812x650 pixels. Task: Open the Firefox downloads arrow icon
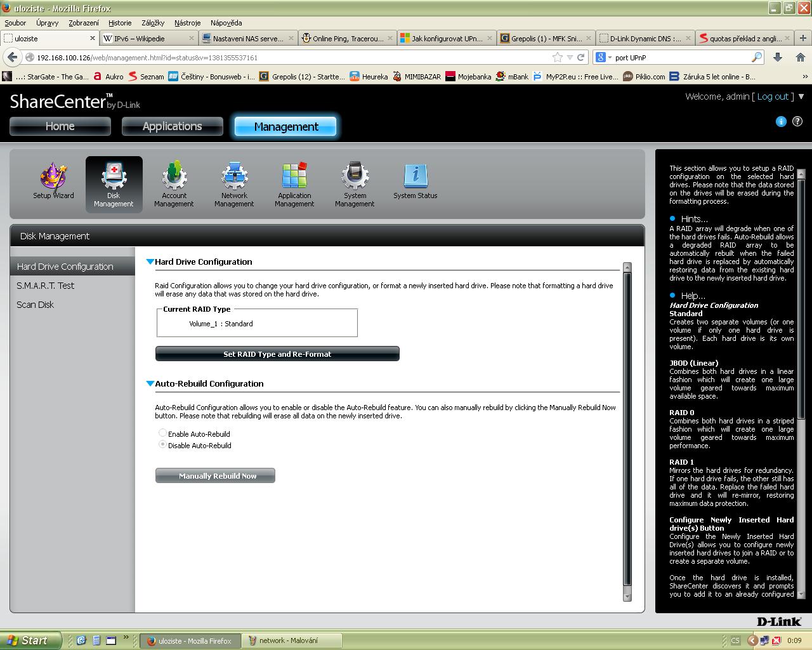tap(778, 57)
